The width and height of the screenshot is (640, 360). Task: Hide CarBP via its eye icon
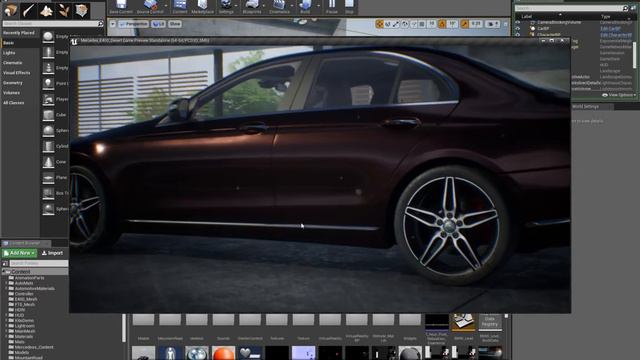pyautogui.click(x=518, y=29)
